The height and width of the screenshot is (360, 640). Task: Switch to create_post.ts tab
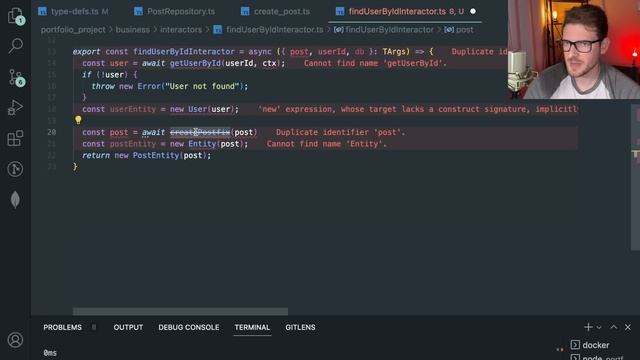tap(276, 11)
